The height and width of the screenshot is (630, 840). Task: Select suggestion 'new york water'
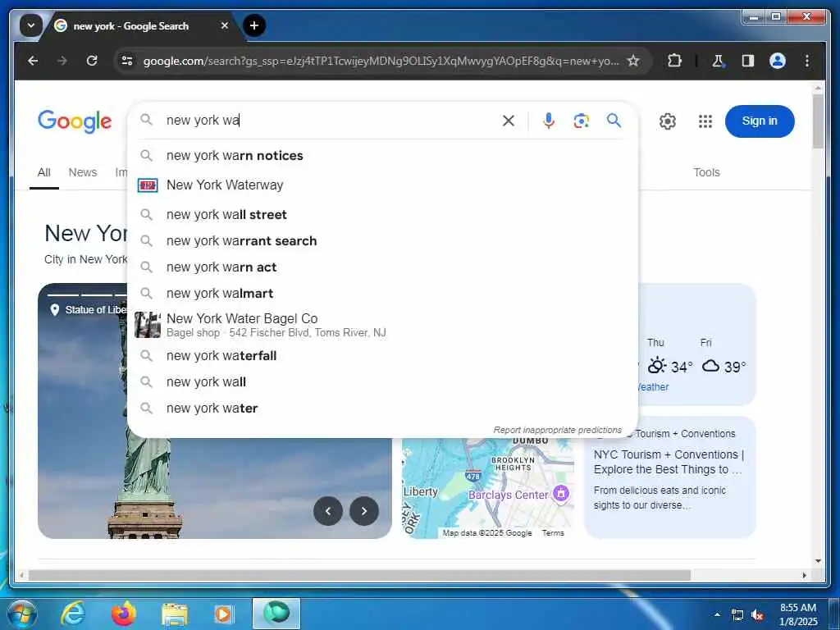click(382, 409)
